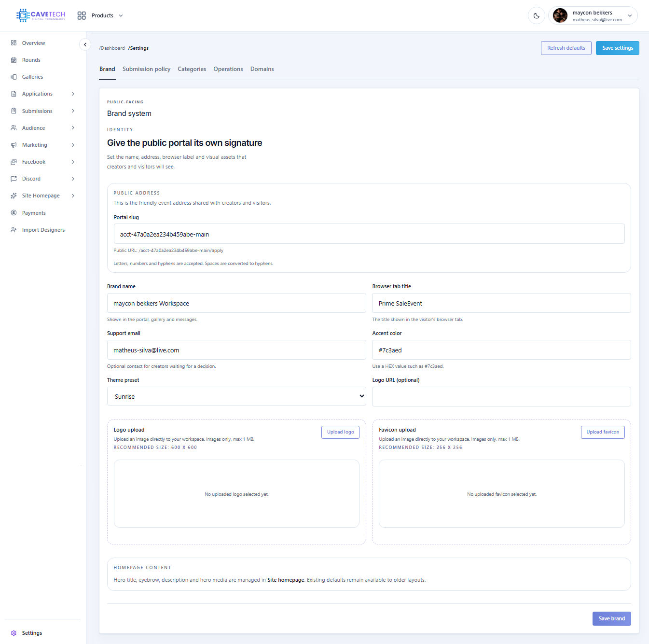
Task: Click the Upload logo button
Action: [x=340, y=432]
